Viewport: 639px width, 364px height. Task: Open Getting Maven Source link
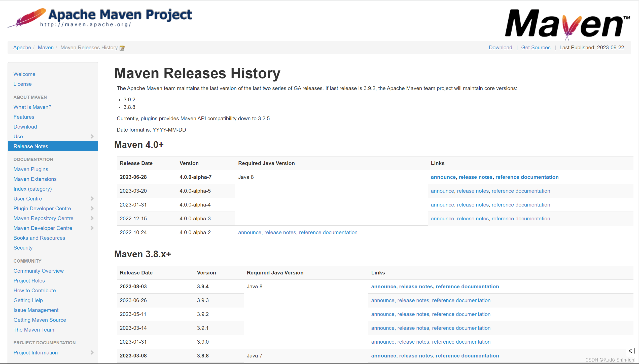(x=40, y=320)
